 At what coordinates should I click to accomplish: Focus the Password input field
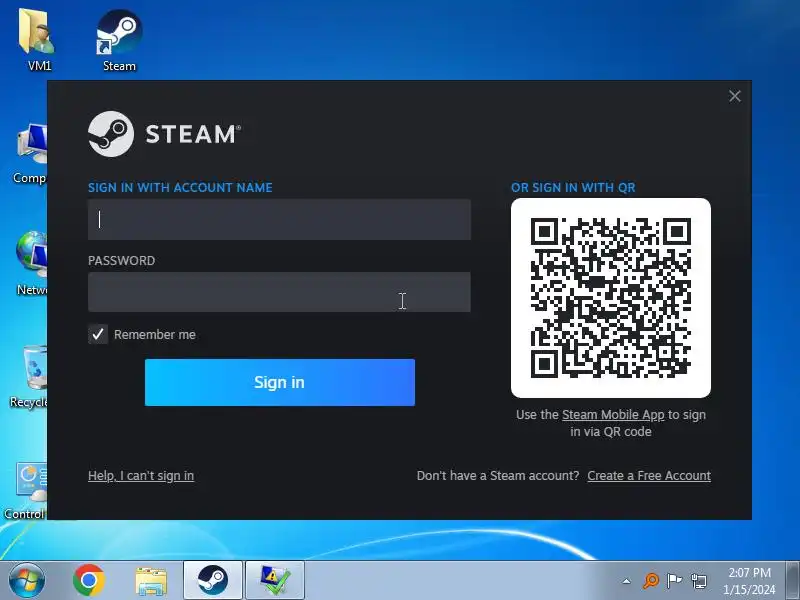tap(279, 292)
